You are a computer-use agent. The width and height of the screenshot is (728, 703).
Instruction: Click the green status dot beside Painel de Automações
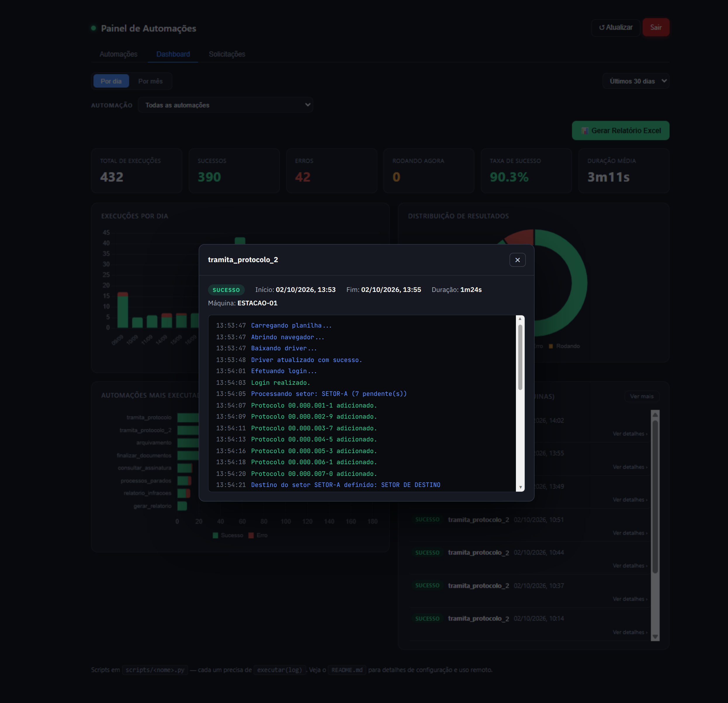[93, 28]
